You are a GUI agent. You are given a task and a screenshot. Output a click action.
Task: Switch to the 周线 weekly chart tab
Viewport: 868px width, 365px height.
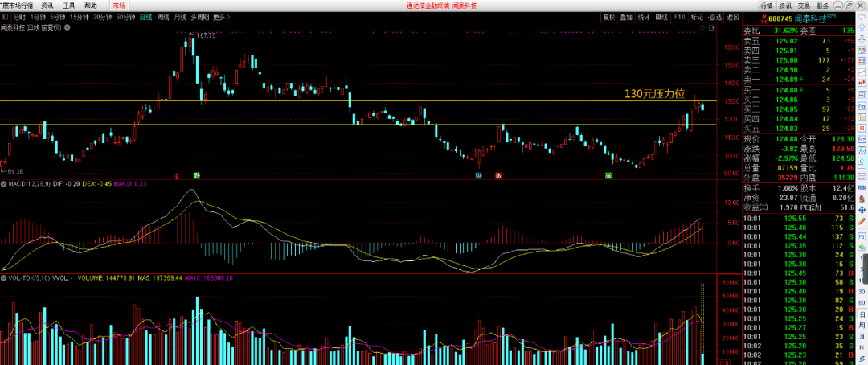[x=163, y=17]
